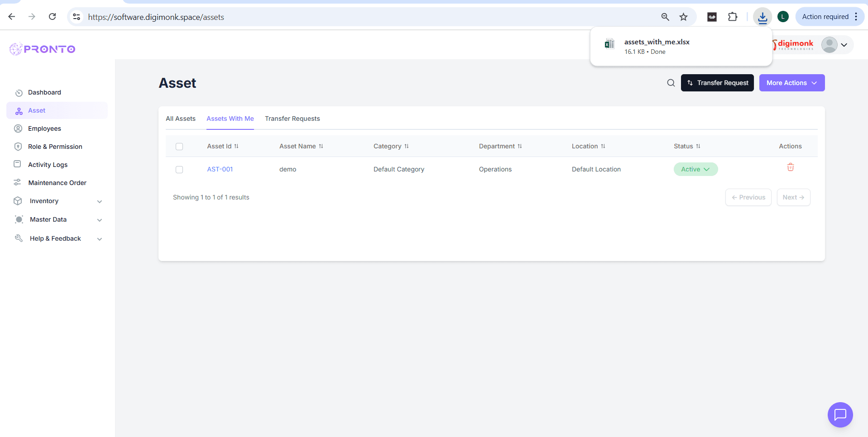Toggle the select-all checkbox in table header

(x=179, y=147)
